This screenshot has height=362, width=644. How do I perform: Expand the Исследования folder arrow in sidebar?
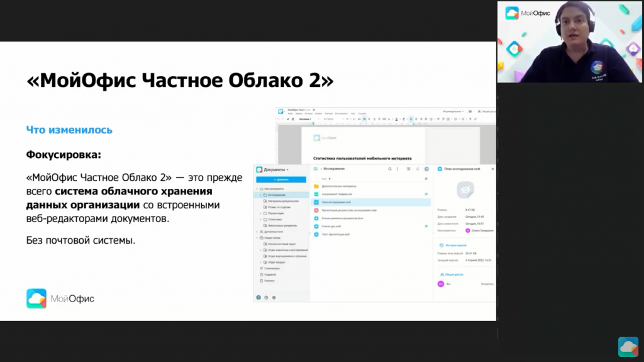coord(261,195)
